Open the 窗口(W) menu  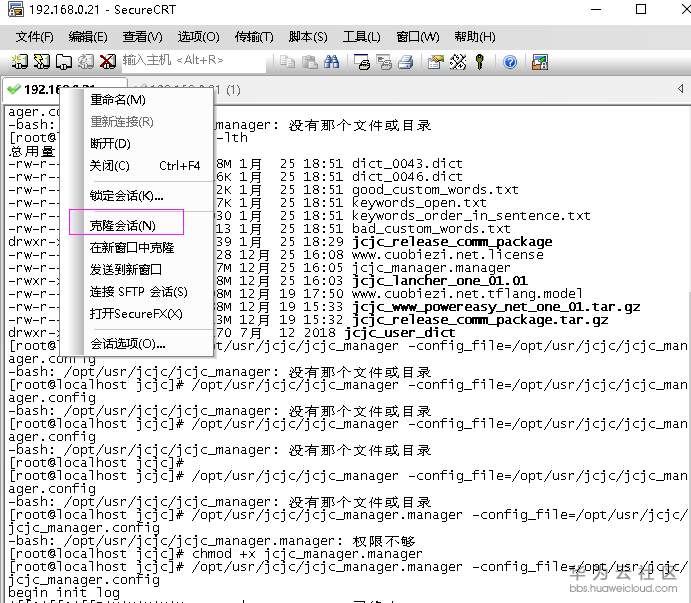(x=417, y=37)
